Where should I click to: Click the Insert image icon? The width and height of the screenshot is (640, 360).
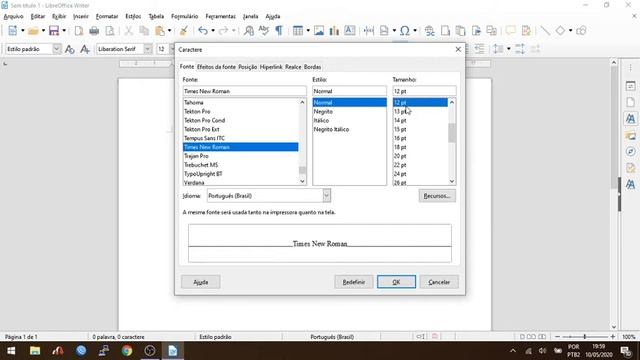tap(319, 31)
